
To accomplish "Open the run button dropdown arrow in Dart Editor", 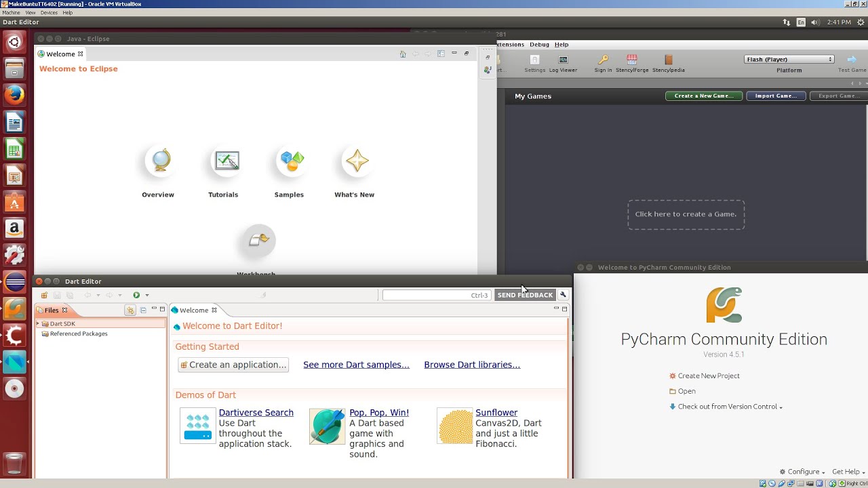I will pyautogui.click(x=147, y=296).
